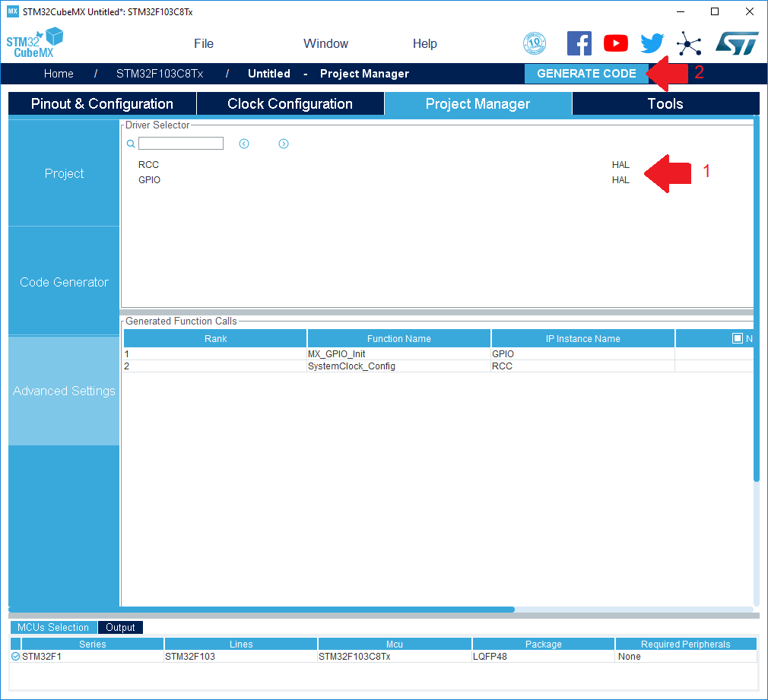Open the Project side section
The height and width of the screenshot is (700, 768).
[64, 173]
